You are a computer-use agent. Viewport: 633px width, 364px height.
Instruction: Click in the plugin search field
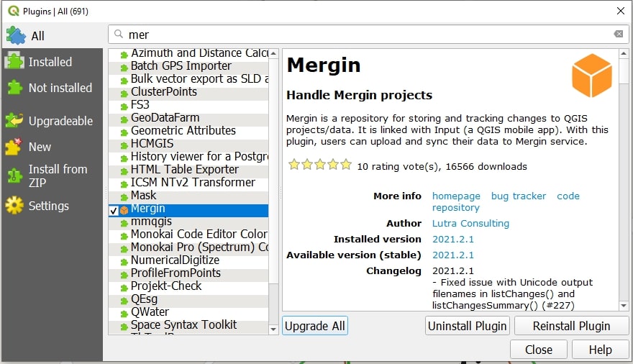point(360,34)
